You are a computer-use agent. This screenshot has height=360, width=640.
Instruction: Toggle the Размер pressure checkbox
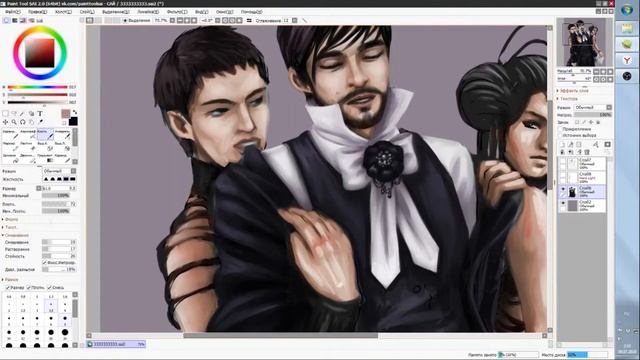8,288
